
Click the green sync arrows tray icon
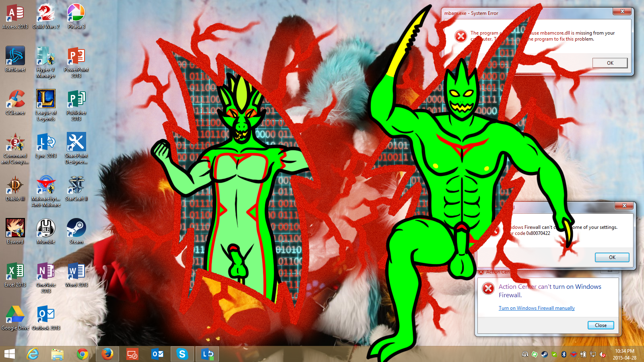(535, 354)
